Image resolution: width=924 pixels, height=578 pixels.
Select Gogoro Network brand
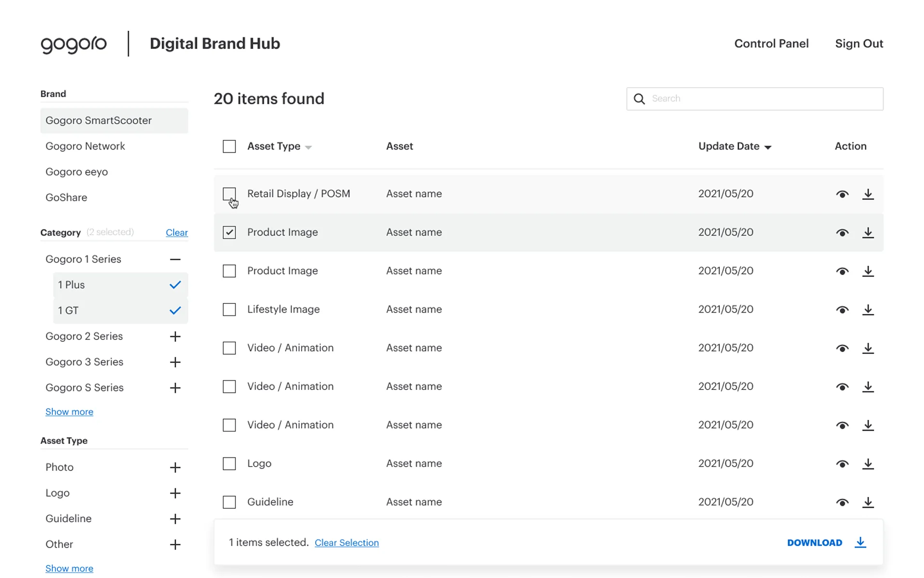coord(85,146)
